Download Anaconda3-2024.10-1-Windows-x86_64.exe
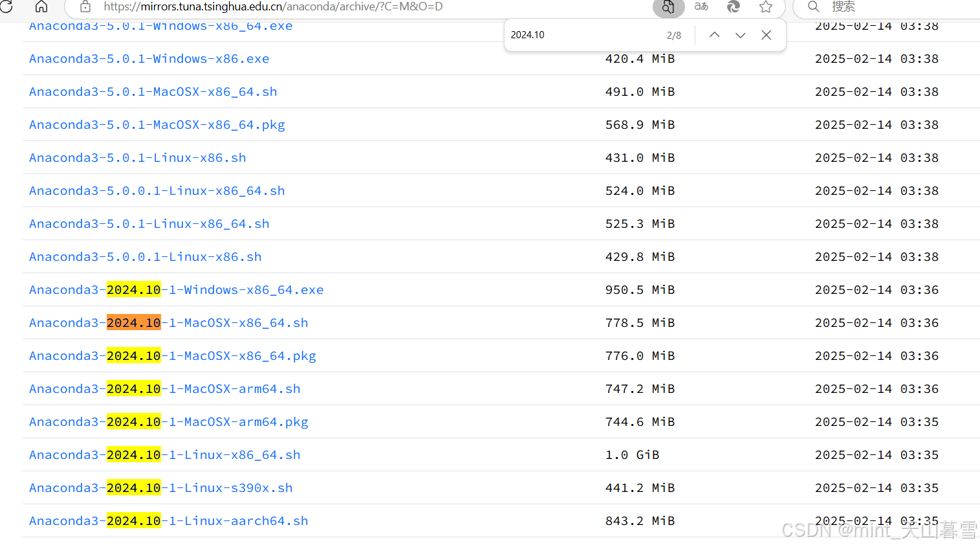 (x=176, y=290)
